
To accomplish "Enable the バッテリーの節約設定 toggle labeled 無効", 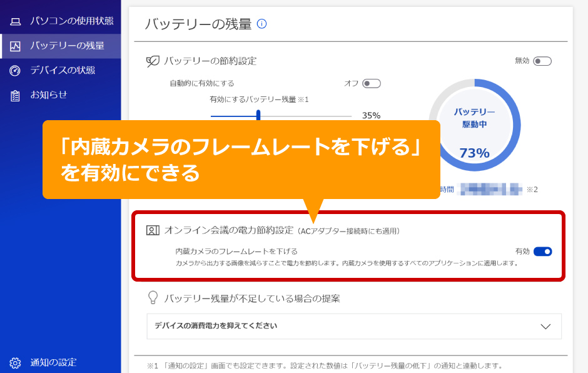I will [542, 61].
